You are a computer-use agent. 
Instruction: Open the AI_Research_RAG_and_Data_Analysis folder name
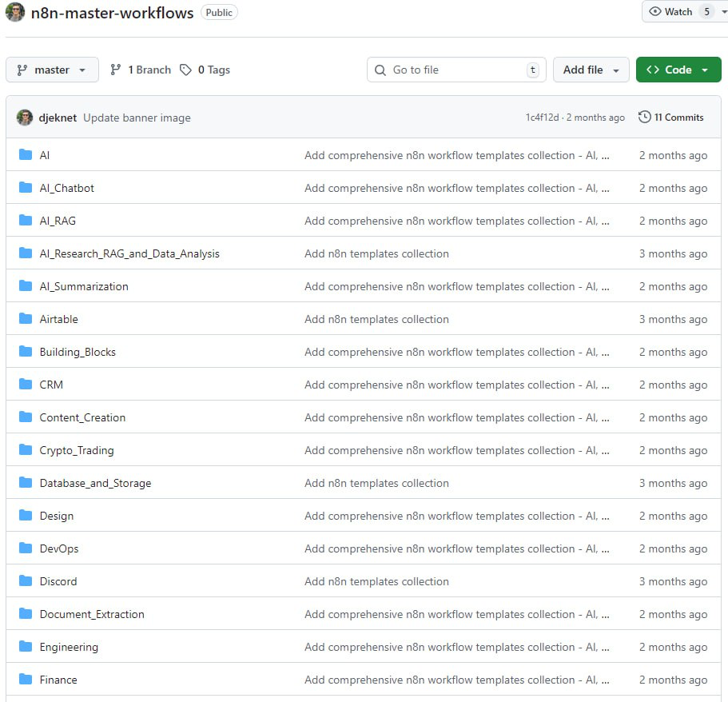(x=129, y=253)
